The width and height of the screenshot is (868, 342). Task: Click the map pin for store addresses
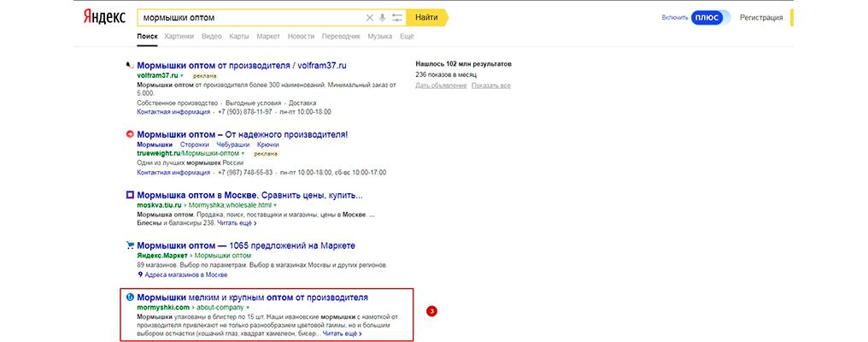pyautogui.click(x=140, y=274)
